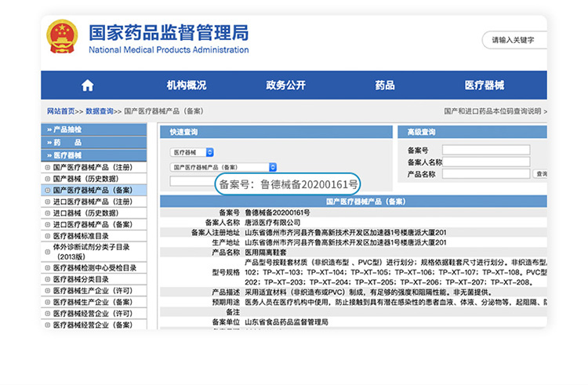Select 医疗器械经营企业（许可） in sidebar

click(x=93, y=314)
